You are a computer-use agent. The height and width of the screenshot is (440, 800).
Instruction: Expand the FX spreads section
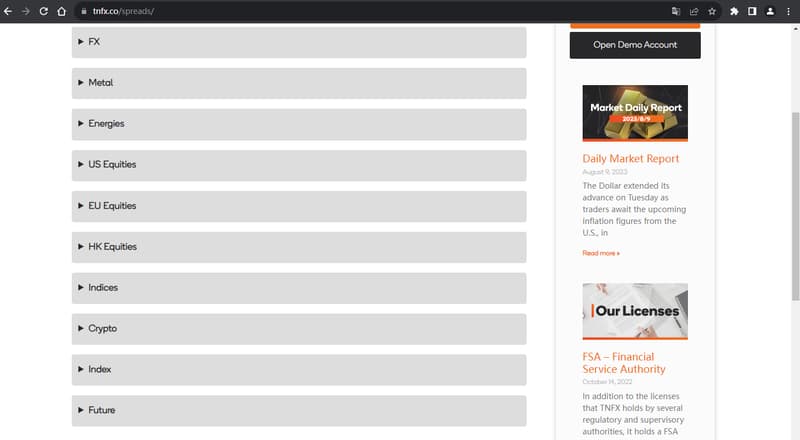tap(299, 42)
